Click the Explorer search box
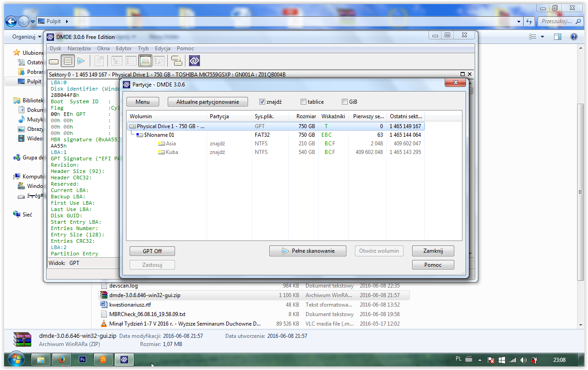This screenshot has width=588, height=370. click(x=561, y=21)
